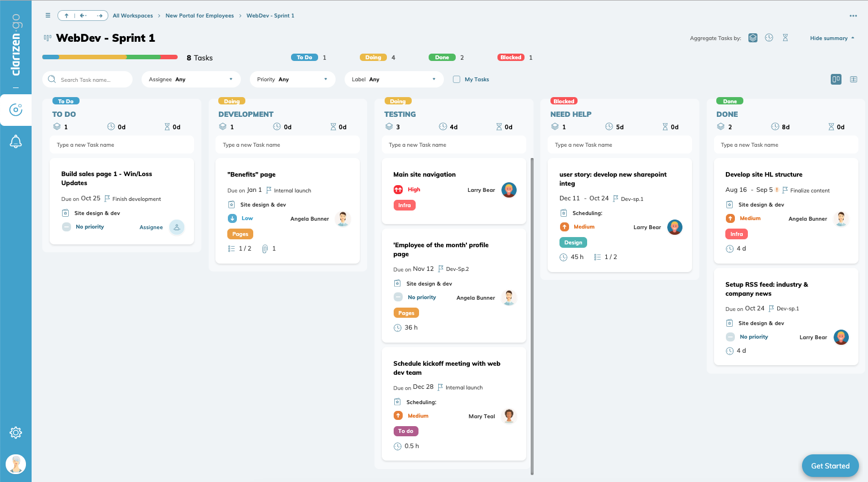The image size is (868, 482).
Task: Click the navigate forward arrow icon
Action: click(x=100, y=16)
